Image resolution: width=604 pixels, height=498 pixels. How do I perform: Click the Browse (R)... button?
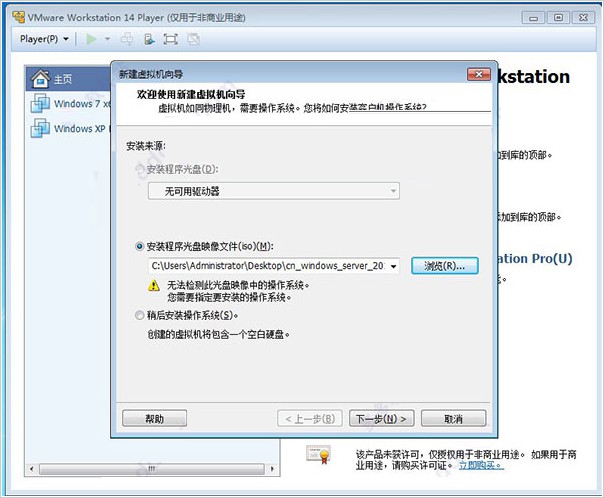[445, 266]
